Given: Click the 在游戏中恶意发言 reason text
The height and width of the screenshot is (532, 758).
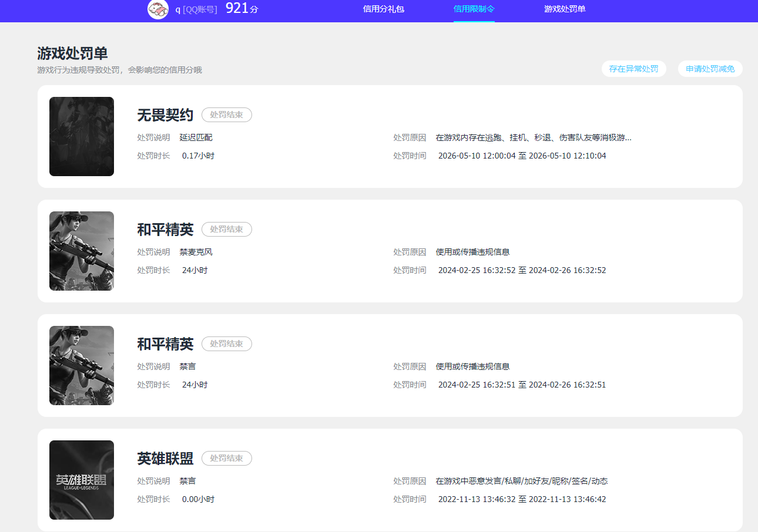Looking at the screenshot, I should tap(522, 481).
